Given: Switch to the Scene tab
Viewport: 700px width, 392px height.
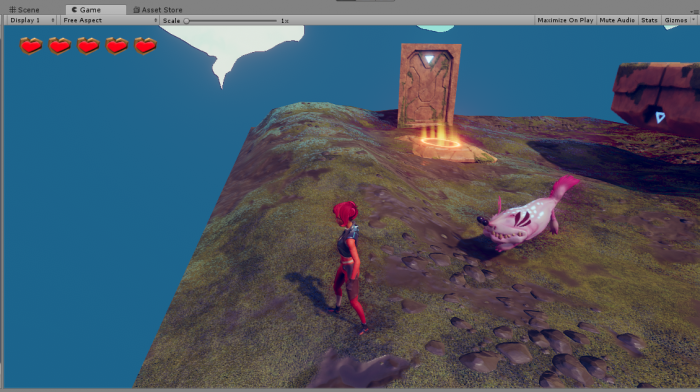Looking at the screenshot, I should point(25,9).
